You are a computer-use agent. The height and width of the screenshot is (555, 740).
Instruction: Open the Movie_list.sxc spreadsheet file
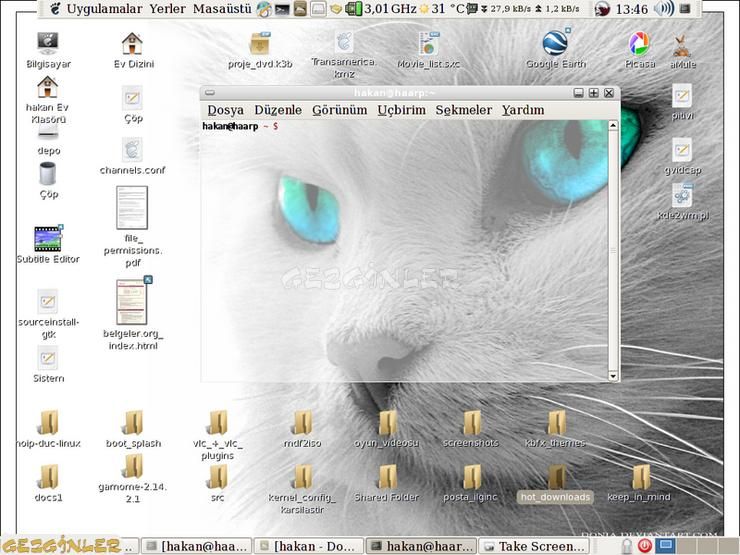(x=428, y=45)
